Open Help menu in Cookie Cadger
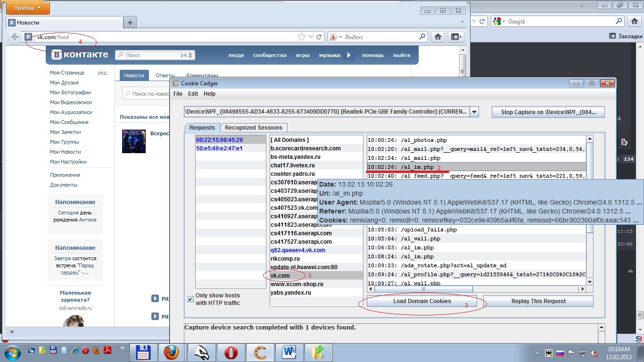The width and height of the screenshot is (644, 362). tap(209, 94)
